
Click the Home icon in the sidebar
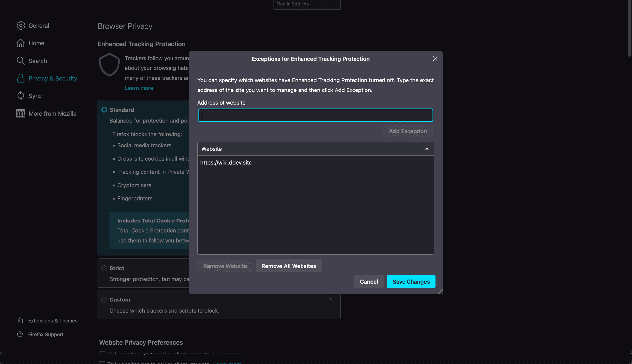[20, 43]
